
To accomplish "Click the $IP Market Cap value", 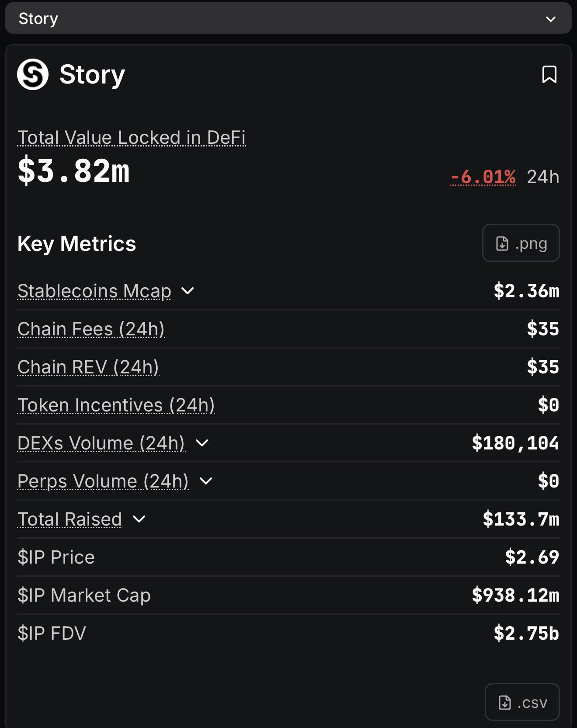I will (x=515, y=595).
